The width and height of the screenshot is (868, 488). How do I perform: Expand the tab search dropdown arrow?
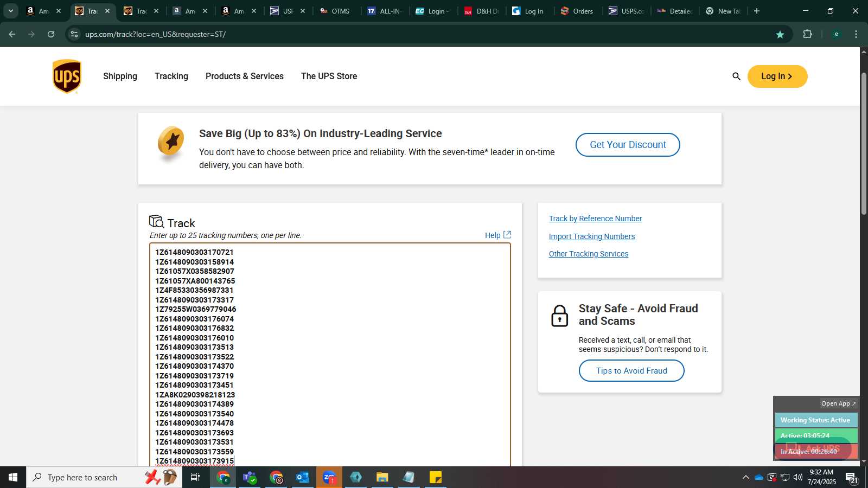(10, 11)
